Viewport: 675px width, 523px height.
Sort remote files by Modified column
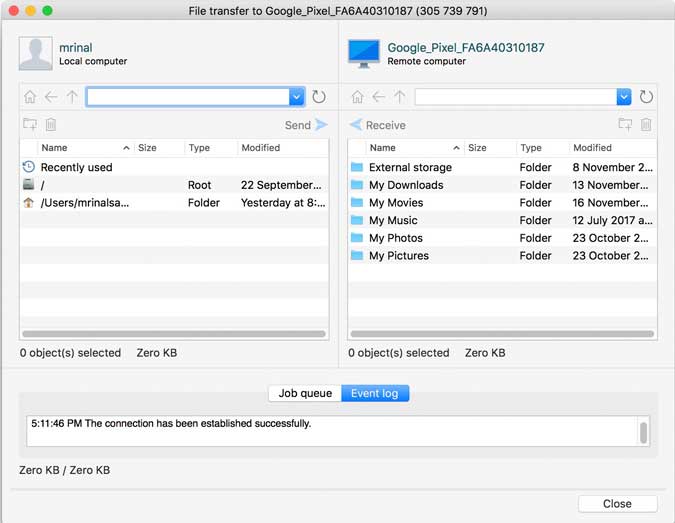pos(613,148)
